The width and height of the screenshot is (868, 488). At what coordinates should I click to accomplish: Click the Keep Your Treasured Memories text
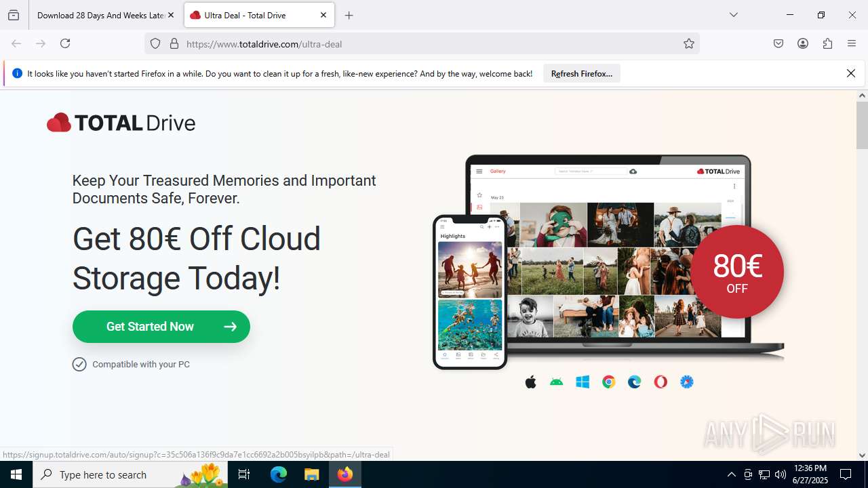click(x=224, y=190)
